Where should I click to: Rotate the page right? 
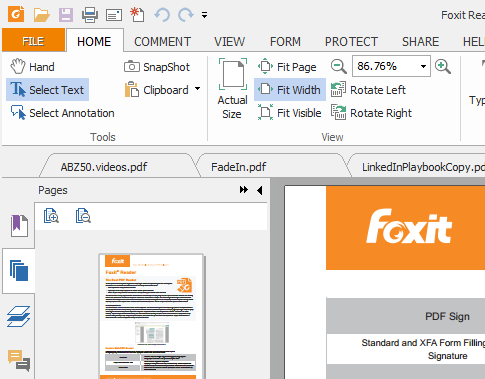371,113
